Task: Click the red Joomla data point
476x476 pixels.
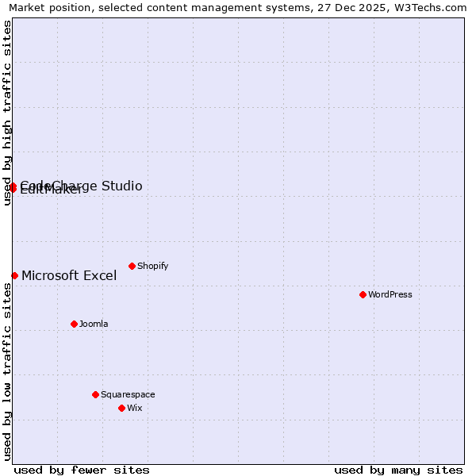Action: coord(74,324)
